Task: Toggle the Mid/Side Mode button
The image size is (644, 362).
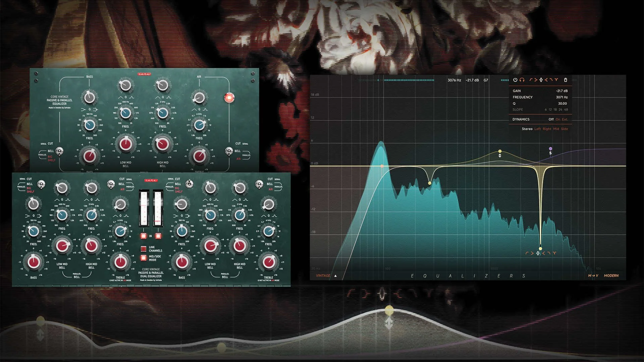Action: [x=144, y=258]
